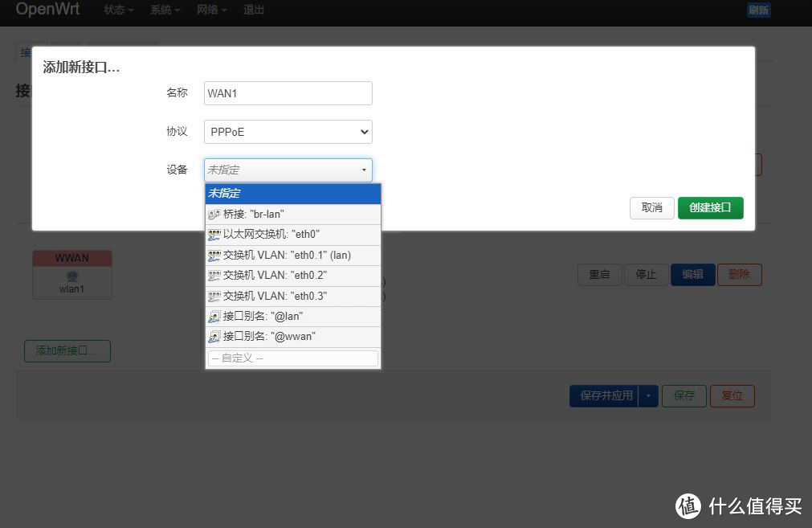Image resolution: width=812 pixels, height=528 pixels.
Task: Click the OpenWrt logo
Action: pos(47,10)
